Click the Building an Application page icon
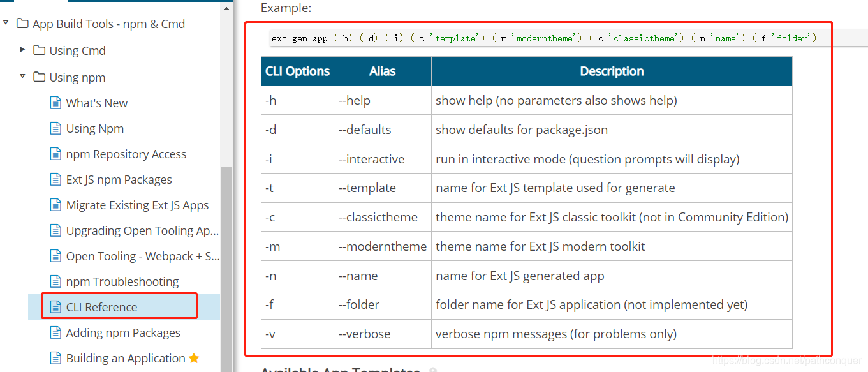This screenshot has width=868, height=372. click(x=55, y=358)
